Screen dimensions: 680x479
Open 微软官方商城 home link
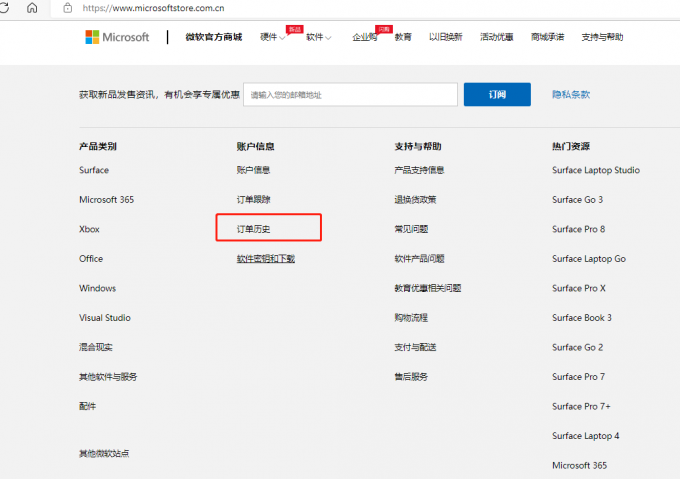[214, 37]
